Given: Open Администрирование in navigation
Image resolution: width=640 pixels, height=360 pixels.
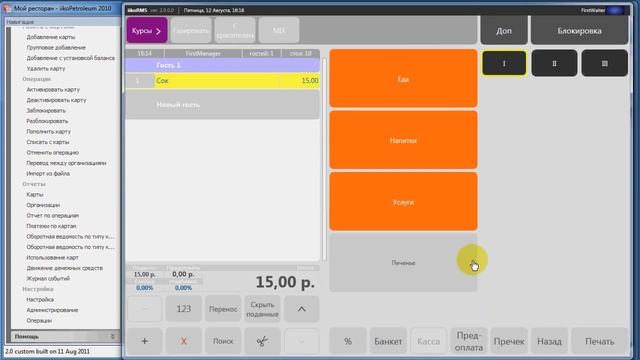Looking at the screenshot, I should tap(52, 310).
